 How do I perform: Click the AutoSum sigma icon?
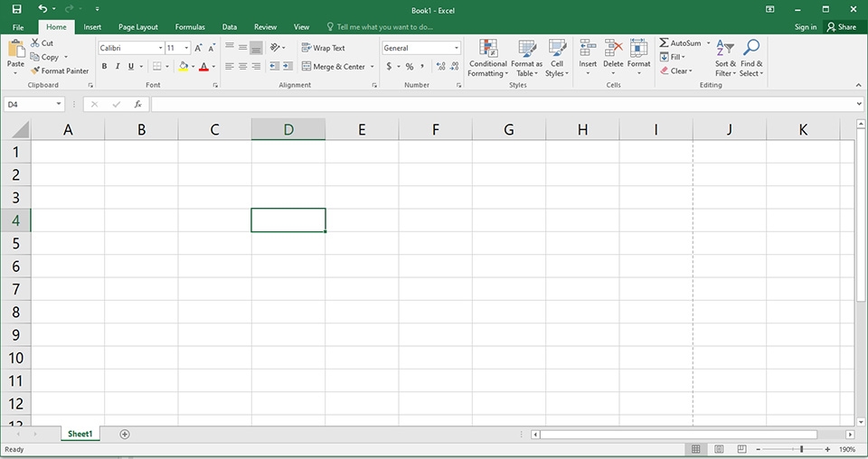(x=664, y=42)
